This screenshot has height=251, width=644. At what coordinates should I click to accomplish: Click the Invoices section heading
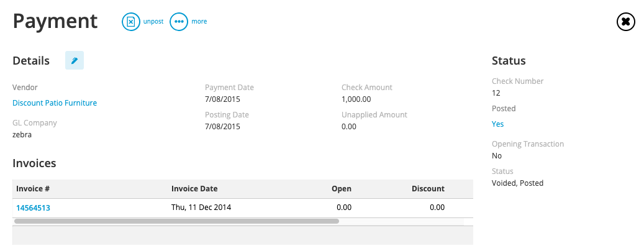click(34, 163)
